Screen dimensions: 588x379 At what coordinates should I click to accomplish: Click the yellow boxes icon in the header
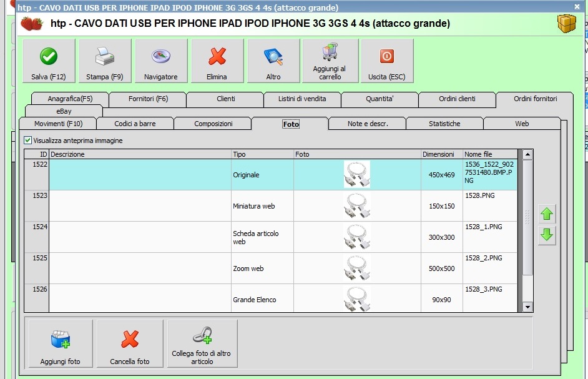pyautogui.click(x=566, y=24)
